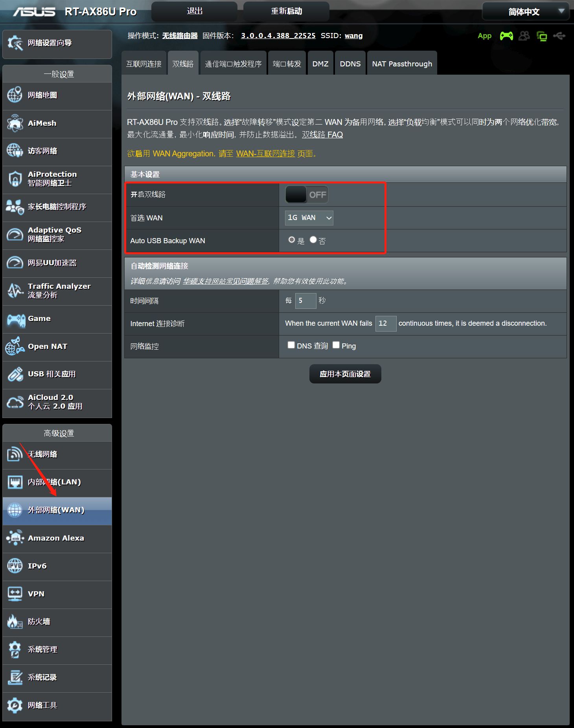Select the gamepad status icon in header
Viewport: 574px width, 728px height.
point(506,36)
